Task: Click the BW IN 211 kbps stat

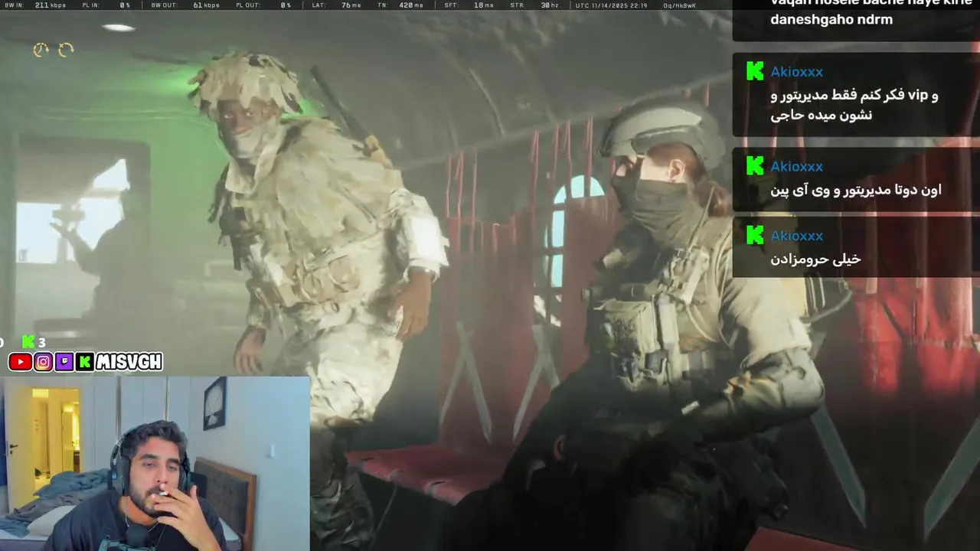Action: [x=34, y=5]
